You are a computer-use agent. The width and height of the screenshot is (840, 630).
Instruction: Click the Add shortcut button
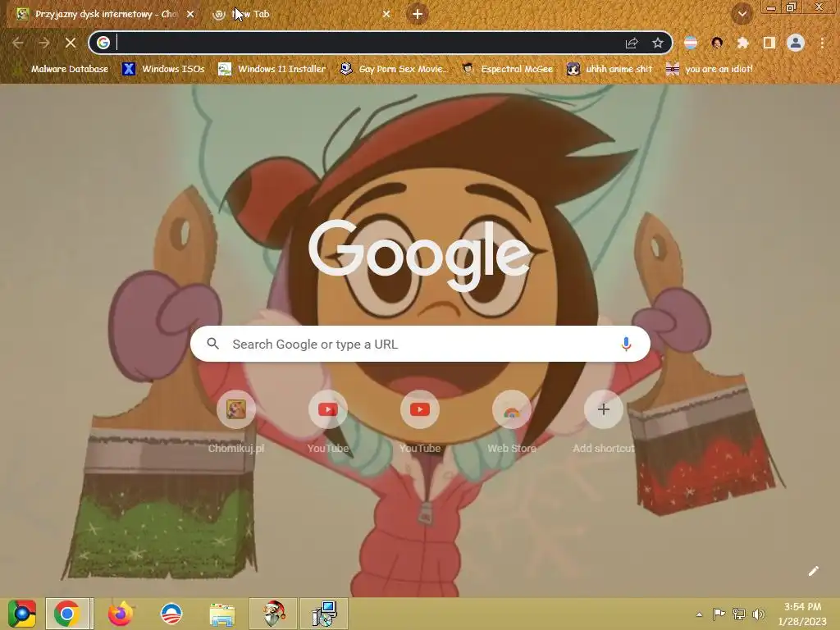tap(603, 422)
